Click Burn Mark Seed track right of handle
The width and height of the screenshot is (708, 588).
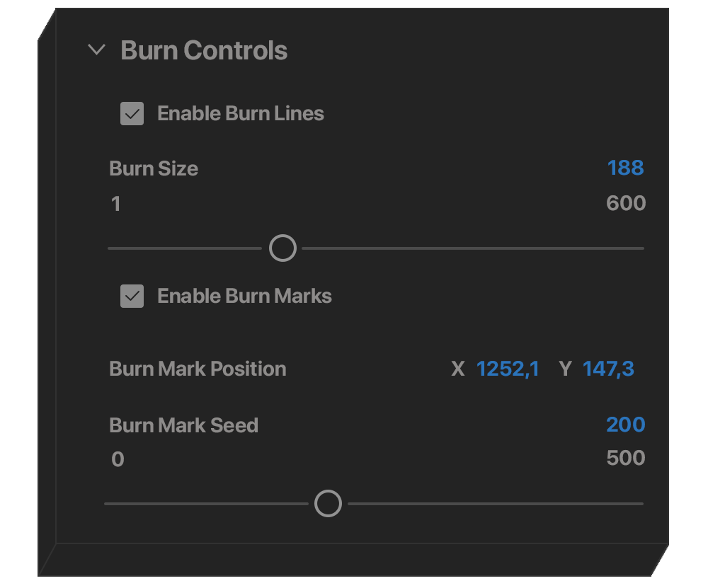[x=496, y=504]
